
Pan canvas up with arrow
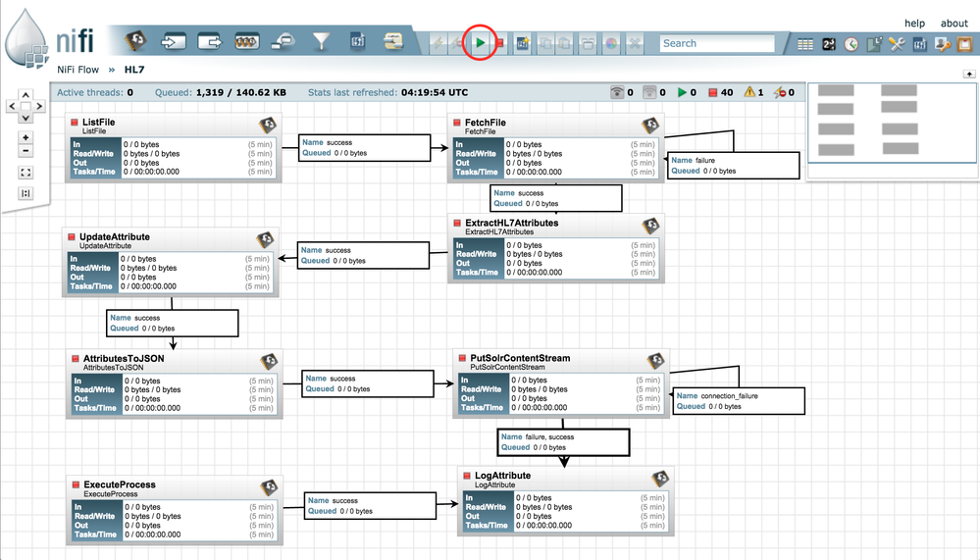click(x=26, y=95)
